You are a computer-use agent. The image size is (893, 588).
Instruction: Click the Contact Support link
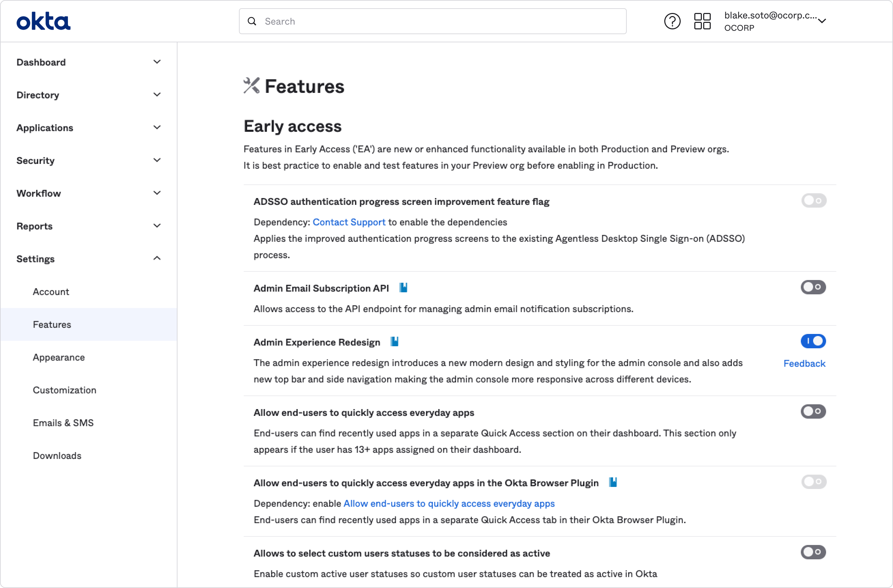(x=349, y=222)
